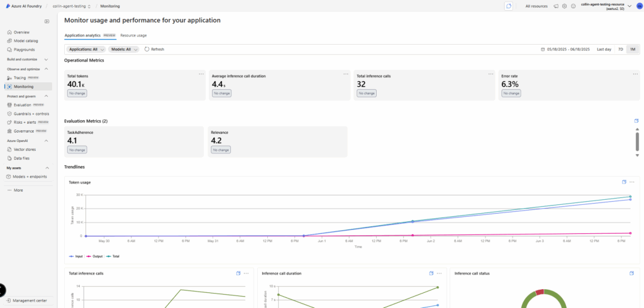Expand the resource selector chevron

point(630,6)
